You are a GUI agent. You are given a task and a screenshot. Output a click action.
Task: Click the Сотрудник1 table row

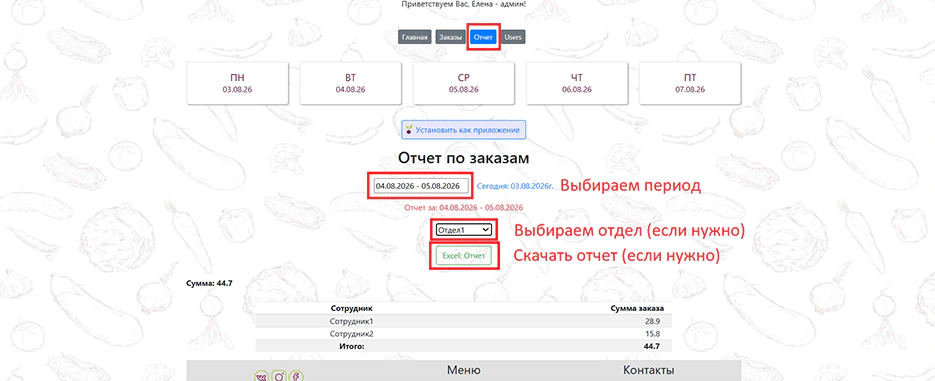(x=463, y=321)
